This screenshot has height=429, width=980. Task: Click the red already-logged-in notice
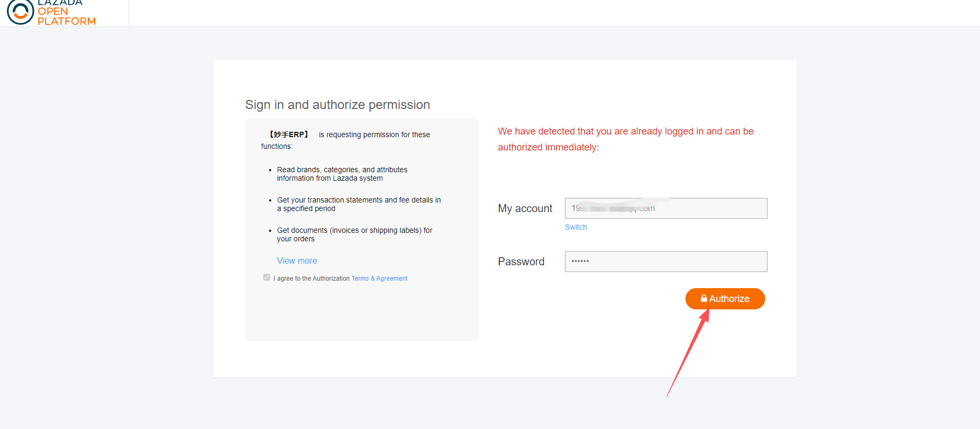(625, 139)
